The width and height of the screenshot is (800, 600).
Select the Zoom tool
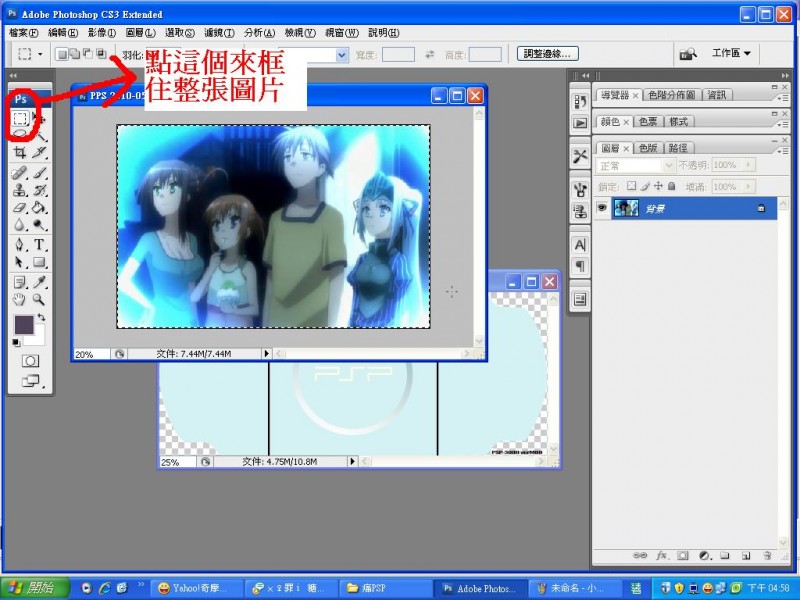pos(39,299)
